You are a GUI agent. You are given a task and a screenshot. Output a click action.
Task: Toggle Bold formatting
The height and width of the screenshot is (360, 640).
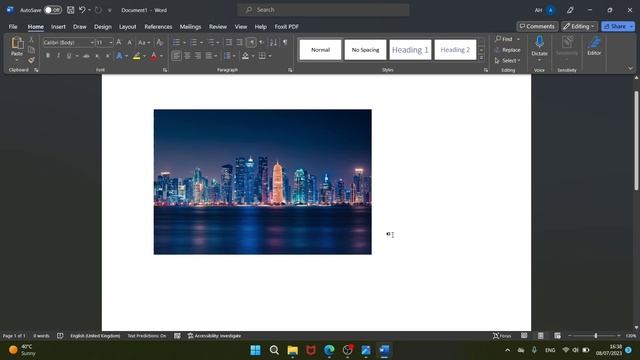[x=48, y=56]
